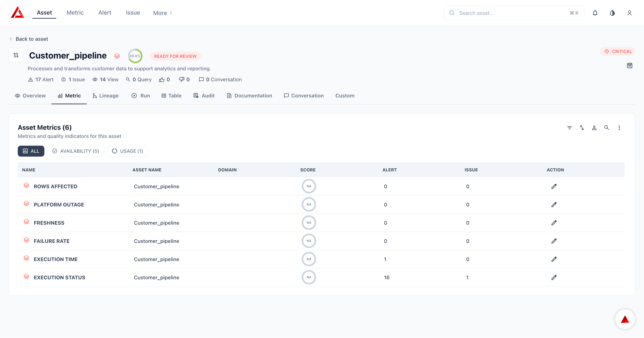Click layers icon next to EXECUTION STATUS
This screenshot has width=644, height=338.
coord(26,277)
